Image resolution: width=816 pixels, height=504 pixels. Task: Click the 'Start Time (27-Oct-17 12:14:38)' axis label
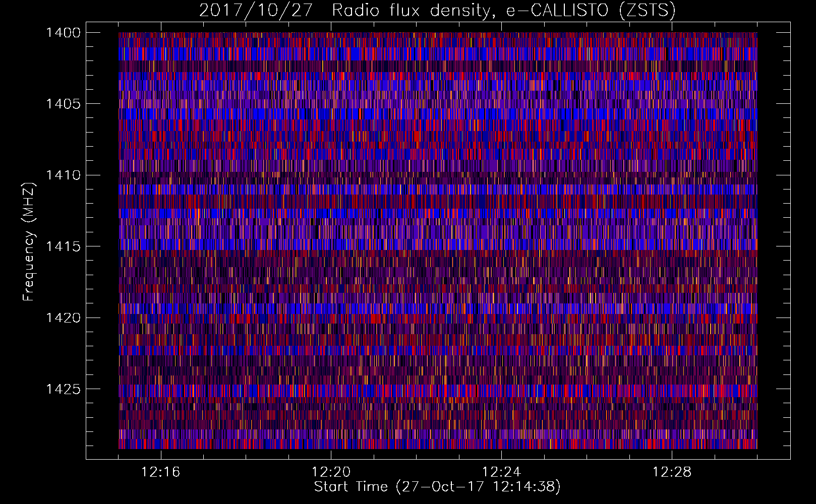pyautogui.click(x=437, y=487)
